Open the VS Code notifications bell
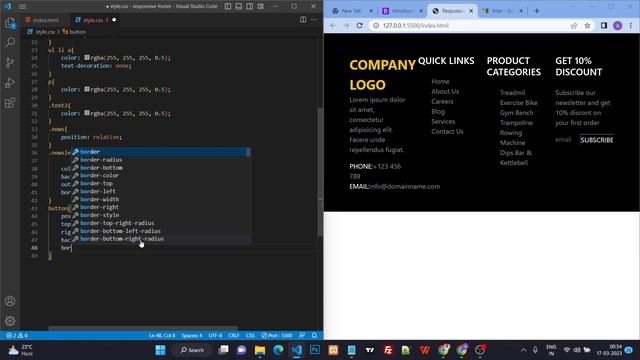640x360 pixels. [x=314, y=335]
